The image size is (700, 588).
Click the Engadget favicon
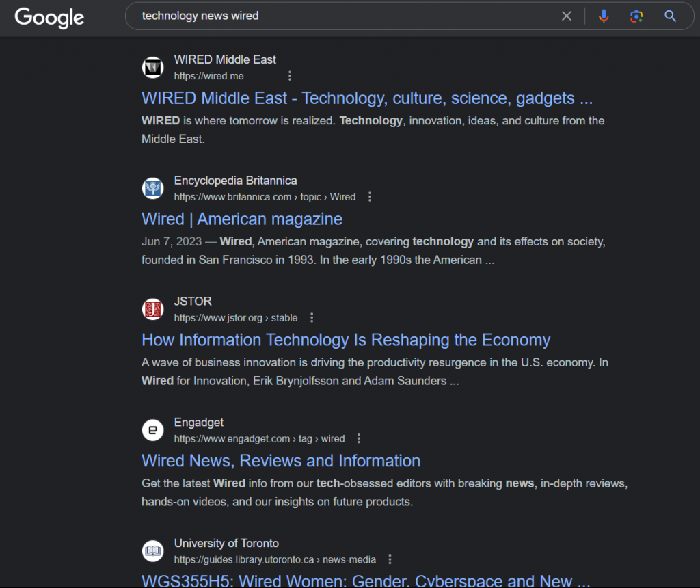click(x=152, y=430)
